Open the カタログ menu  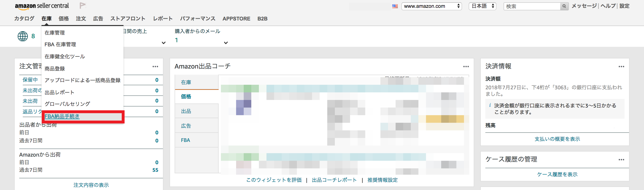24,18
